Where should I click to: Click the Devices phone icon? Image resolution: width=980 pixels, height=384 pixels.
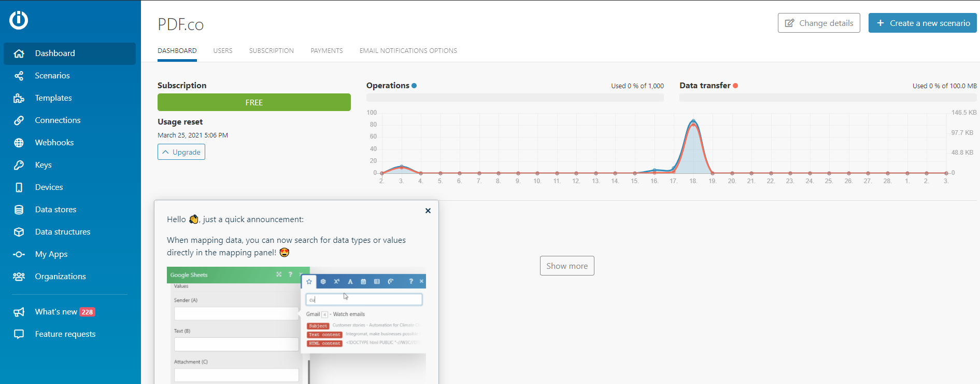tap(19, 187)
